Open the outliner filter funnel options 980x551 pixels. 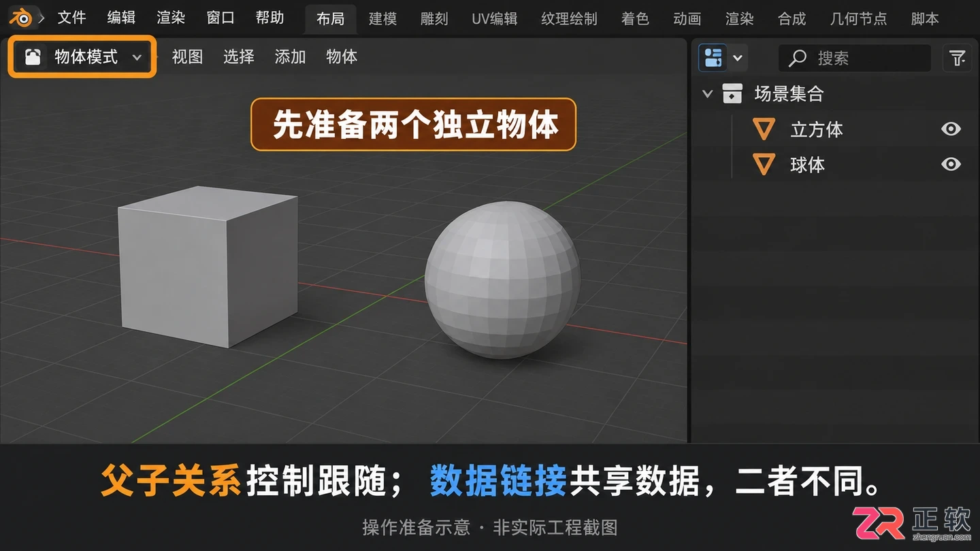click(958, 58)
